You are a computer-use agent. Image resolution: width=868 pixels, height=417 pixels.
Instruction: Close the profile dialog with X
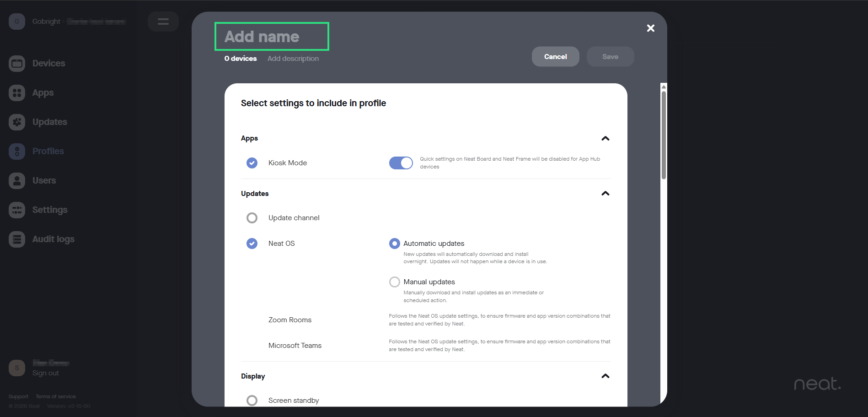click(x=650, y=28)
